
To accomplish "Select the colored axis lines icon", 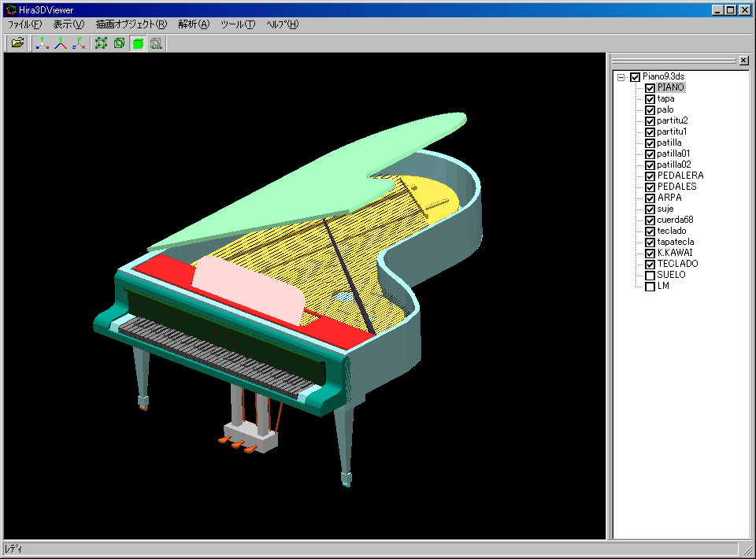I will 61,43.
